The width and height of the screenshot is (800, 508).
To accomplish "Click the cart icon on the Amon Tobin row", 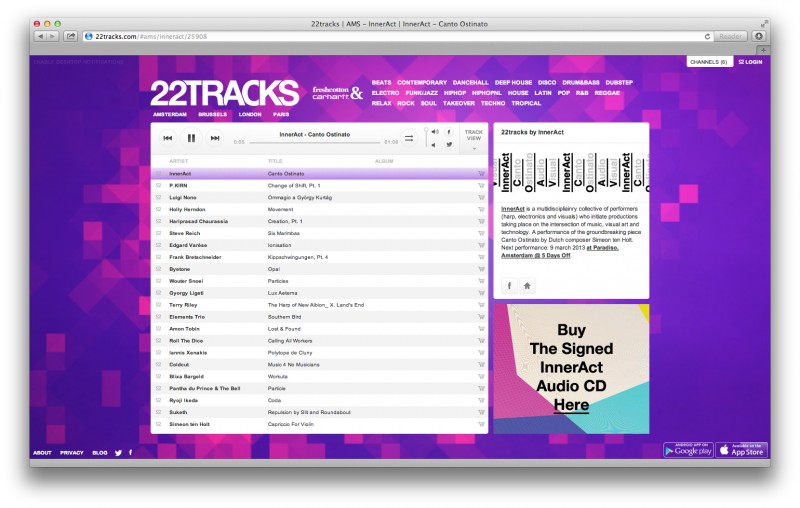I will [x=481, y=329].
